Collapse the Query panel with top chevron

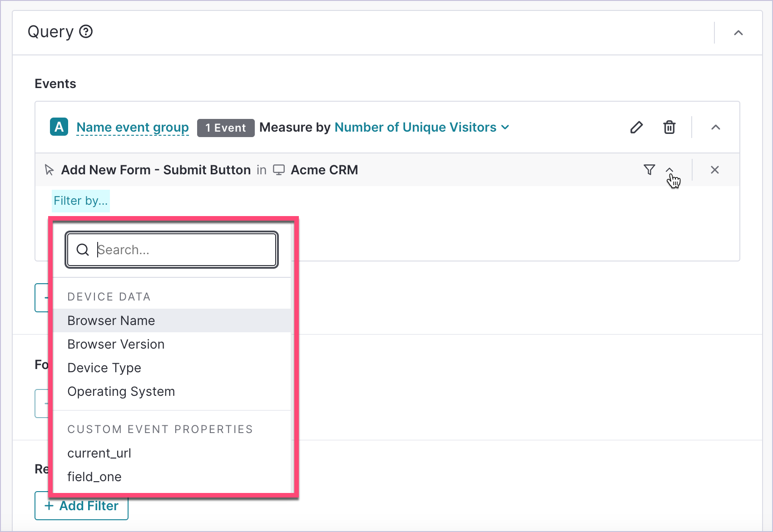[x=738, y=33]
